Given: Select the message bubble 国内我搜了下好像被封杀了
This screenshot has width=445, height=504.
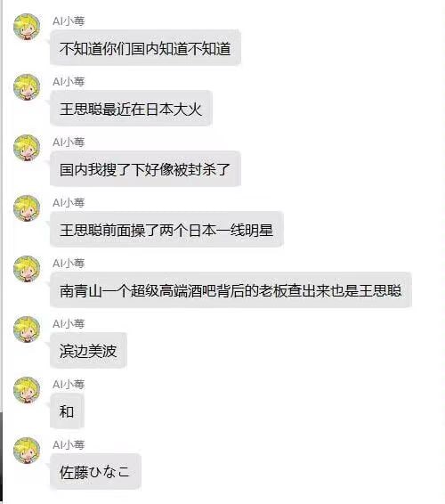Looking at the screenshot, I should [x=145, y=168].
